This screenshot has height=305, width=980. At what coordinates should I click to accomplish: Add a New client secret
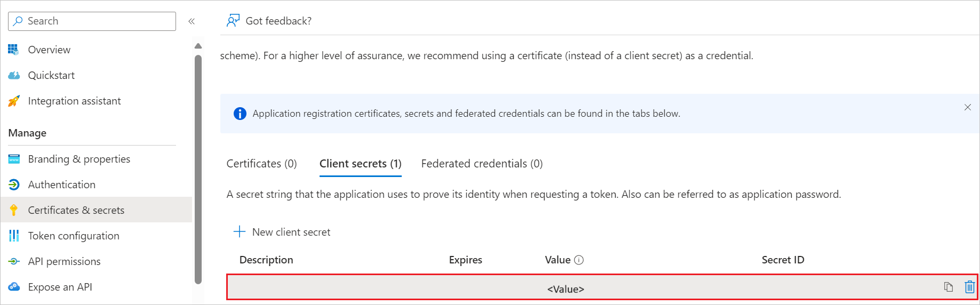(x=282, y=232)
